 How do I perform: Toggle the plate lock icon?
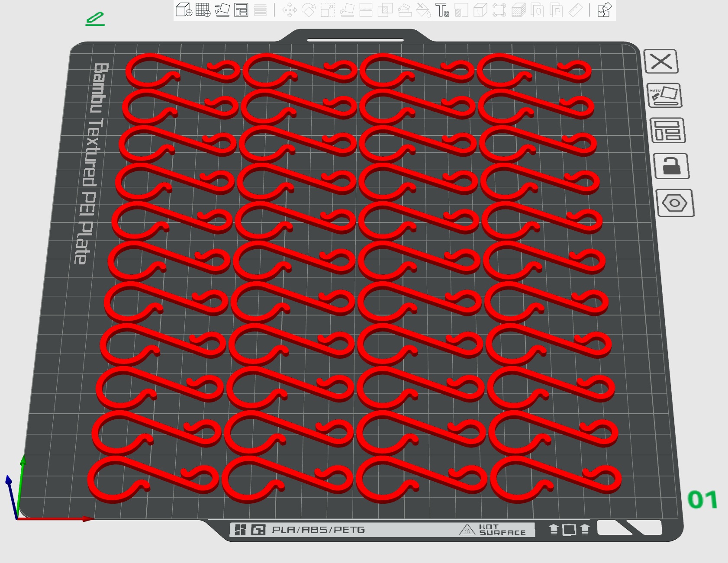click(x=671, y=166)
